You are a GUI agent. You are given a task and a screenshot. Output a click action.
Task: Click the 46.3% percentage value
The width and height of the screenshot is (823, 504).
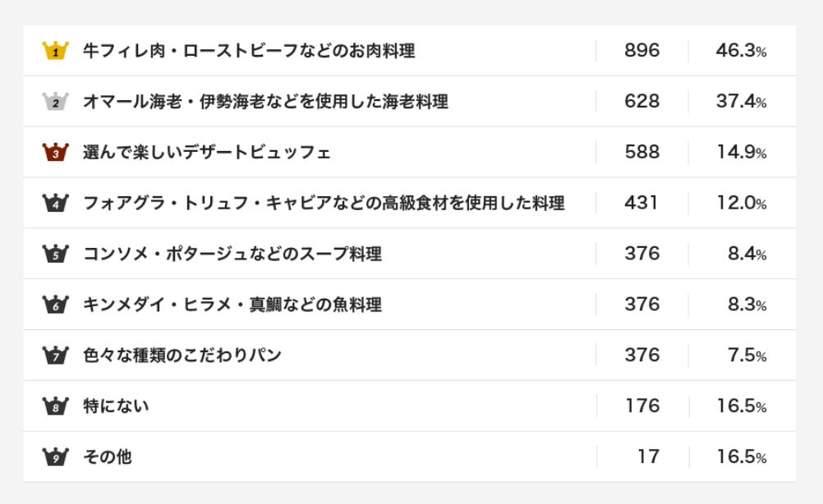tap(741, 51)
